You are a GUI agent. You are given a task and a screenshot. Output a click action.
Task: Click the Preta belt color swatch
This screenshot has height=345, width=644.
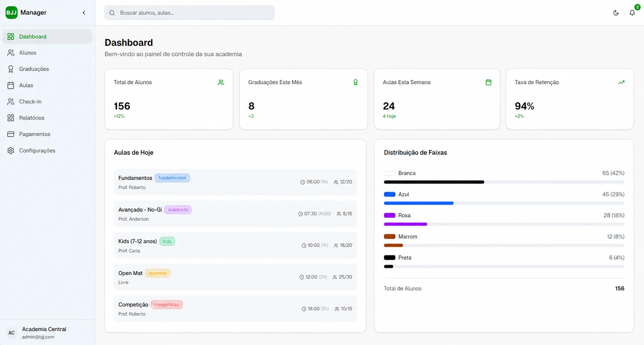[389, 258]
